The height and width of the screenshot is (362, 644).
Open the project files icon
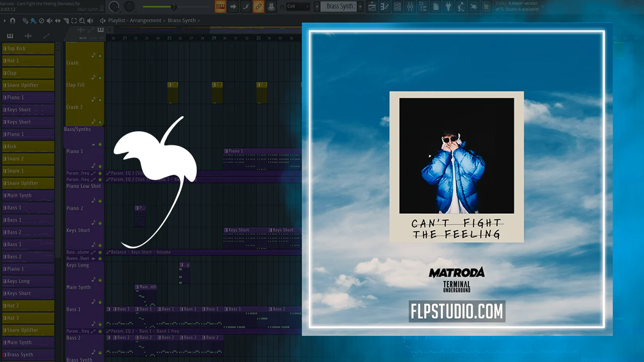(436, 7)
